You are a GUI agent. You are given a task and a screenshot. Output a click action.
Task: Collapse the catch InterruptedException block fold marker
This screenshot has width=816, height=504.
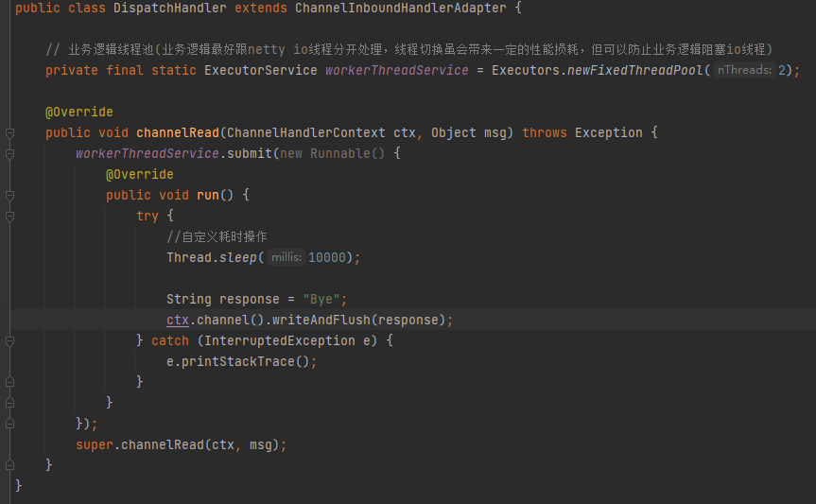(9, 341)
